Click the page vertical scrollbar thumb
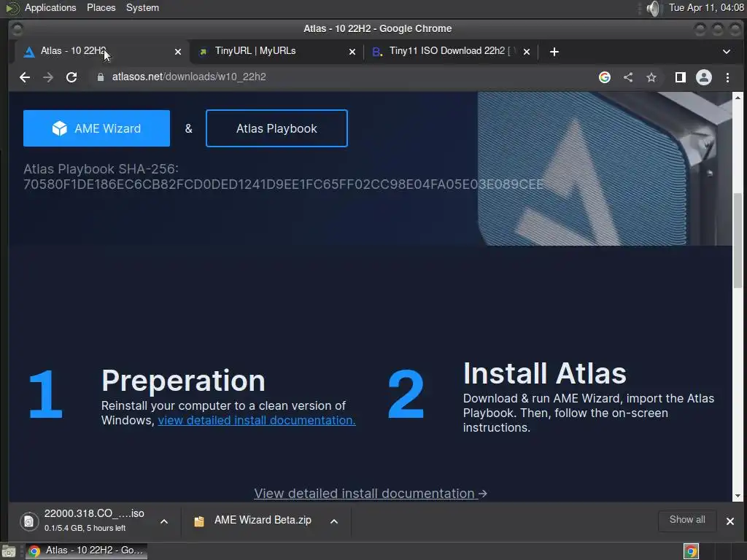The width and height of the screenshot is (747, 560). pyautogui.click(x=738, y=241)
